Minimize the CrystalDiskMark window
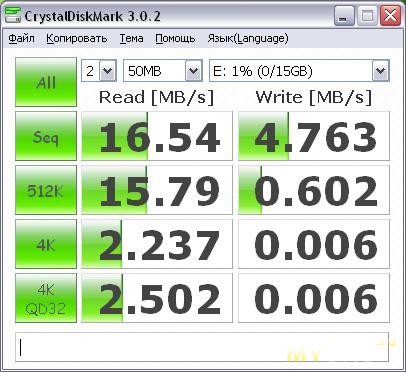 344,16
